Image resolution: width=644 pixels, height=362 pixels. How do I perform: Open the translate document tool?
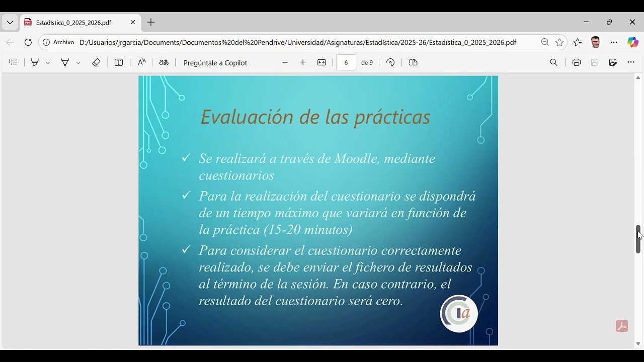click(x=164, y=62)
